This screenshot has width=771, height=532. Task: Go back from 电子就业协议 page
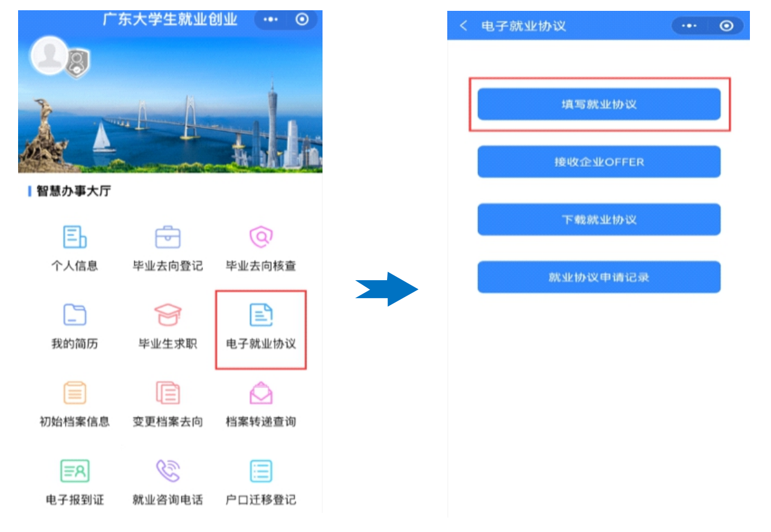[x=463, y=26]
